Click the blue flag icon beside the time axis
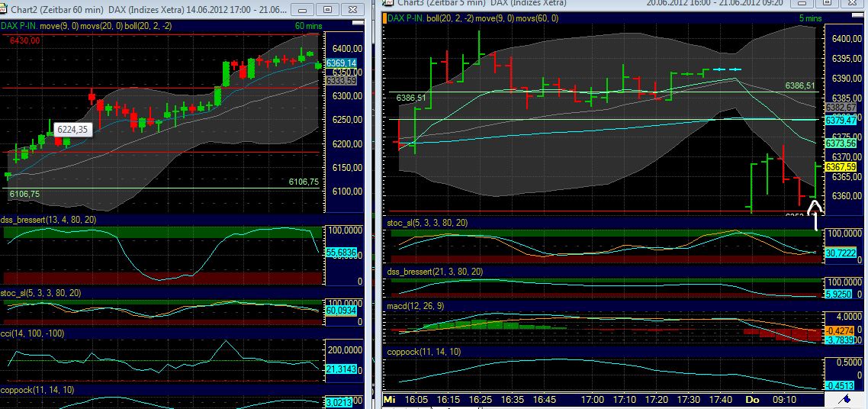 point(845,399)
